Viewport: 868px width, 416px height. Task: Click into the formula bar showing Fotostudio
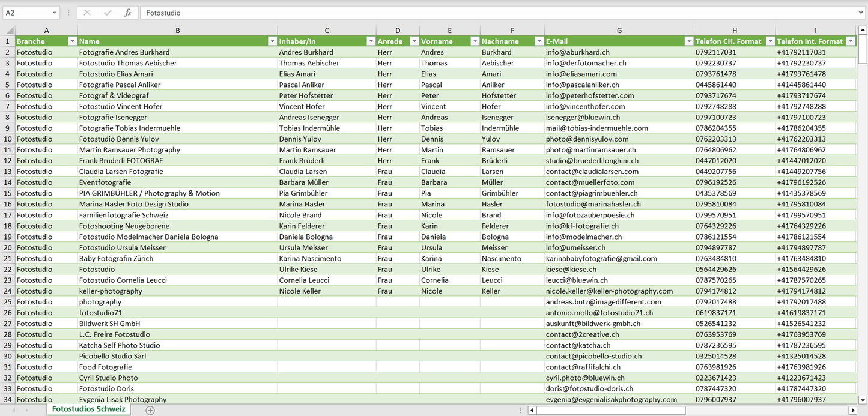[x=481, y=13]
